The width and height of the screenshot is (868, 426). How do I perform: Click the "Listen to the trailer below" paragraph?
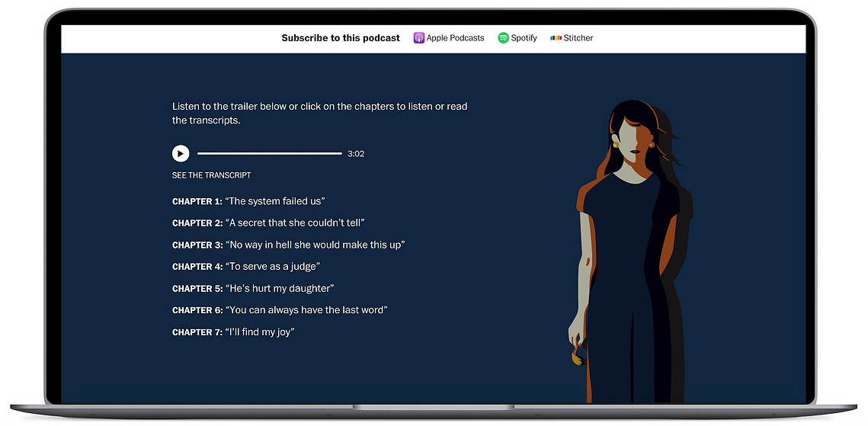(320, 114)
